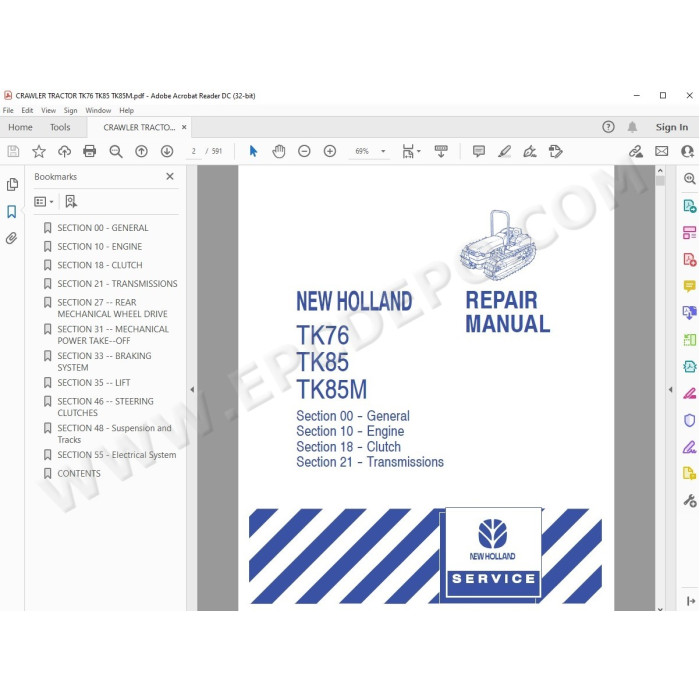Open the Window menu
Screen dimensions: 700x700
pyautogui.click(x=98, y=110)
